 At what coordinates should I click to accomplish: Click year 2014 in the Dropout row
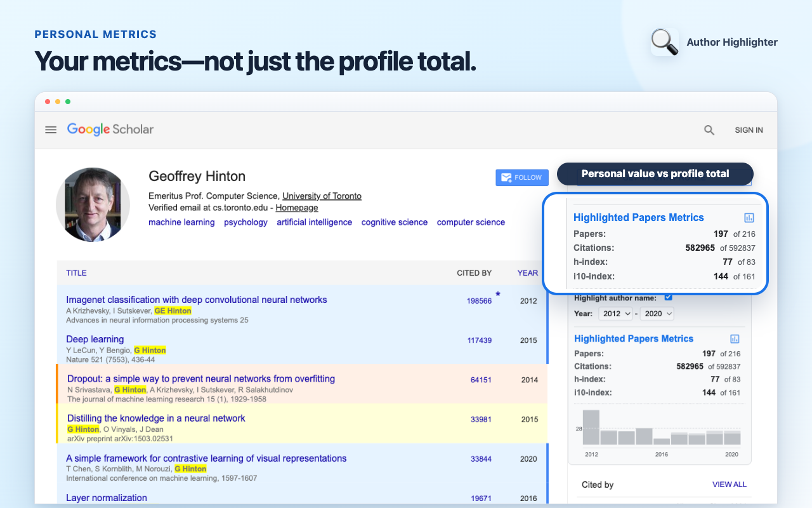pos(529,380)
